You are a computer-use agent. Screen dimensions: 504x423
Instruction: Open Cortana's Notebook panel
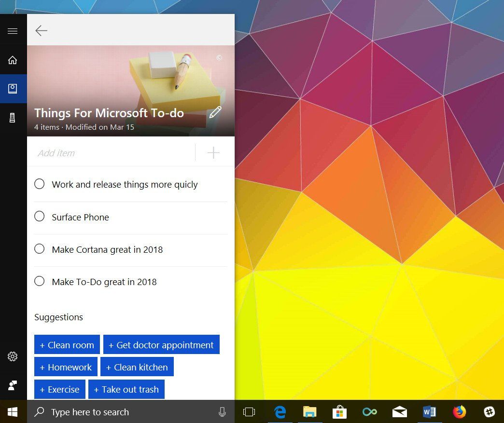tap(13, 88)
